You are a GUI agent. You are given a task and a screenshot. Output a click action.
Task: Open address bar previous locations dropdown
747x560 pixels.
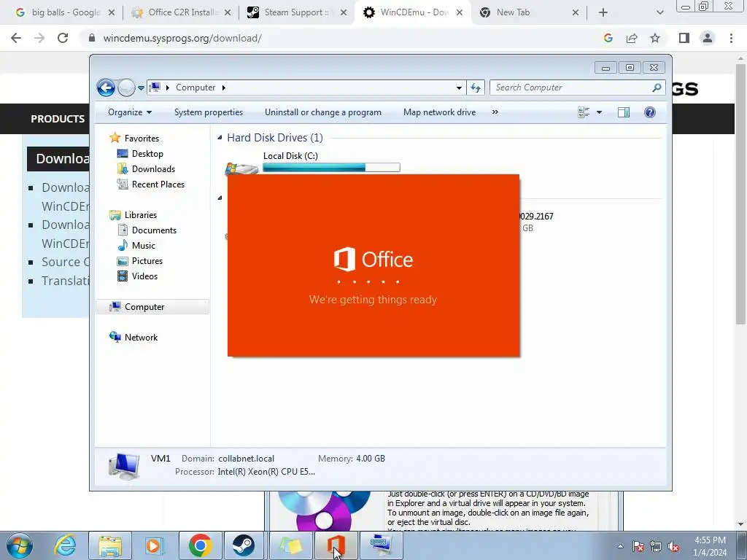click(459, 87)
